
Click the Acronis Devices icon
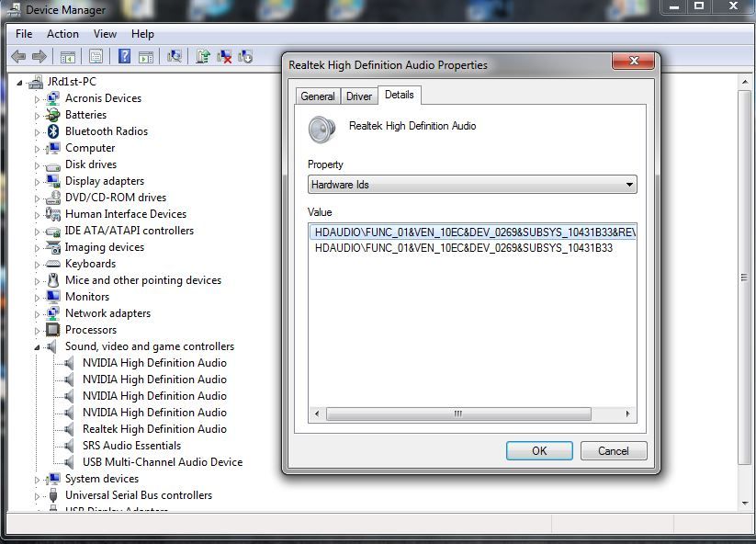[52, 98]
